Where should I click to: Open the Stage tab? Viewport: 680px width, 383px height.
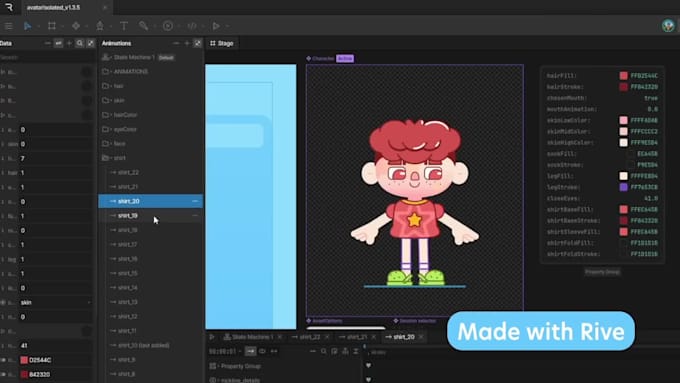tap(222, 43)
